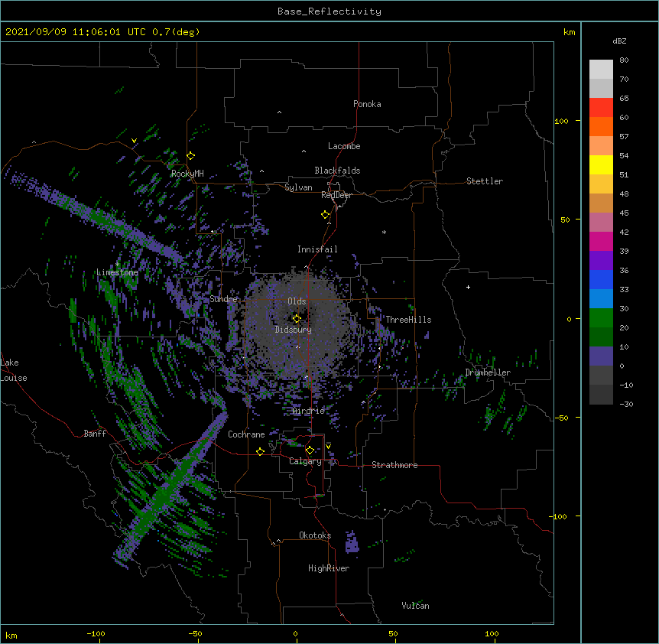Click the HighRiver label
The width and height of the screenshot is (659, 644).
click(x=329, y=568)
